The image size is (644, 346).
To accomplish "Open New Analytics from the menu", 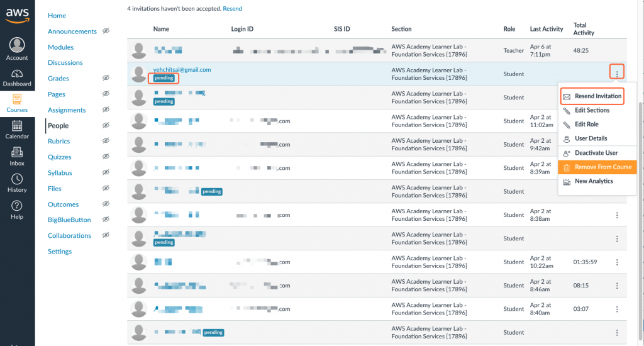I will click(594, 181).
